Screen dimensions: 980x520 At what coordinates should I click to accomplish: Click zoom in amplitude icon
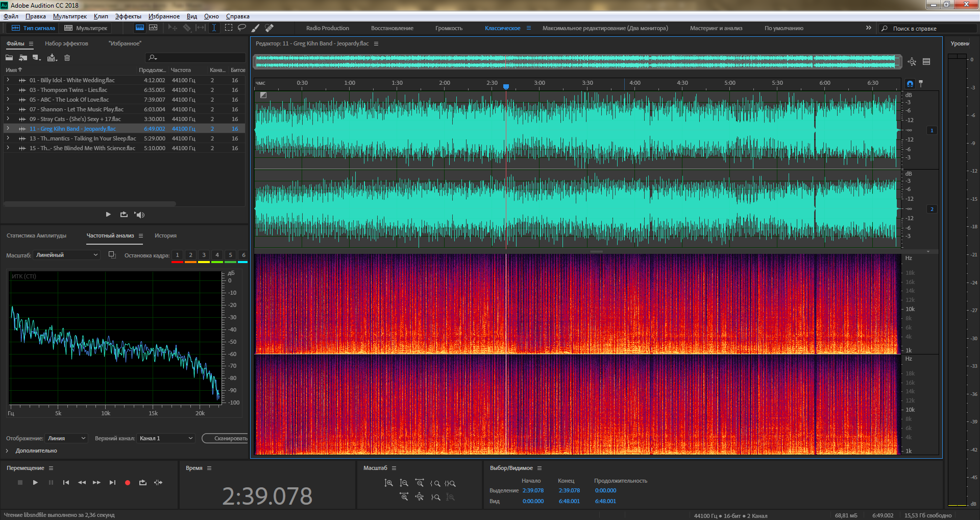(x=388, y=483)
